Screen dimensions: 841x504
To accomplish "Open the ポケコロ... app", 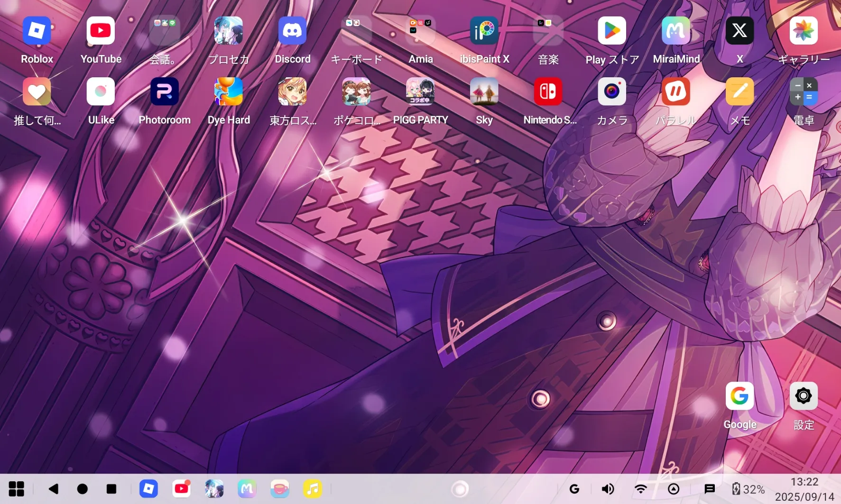I will click(x=356, y=92).
